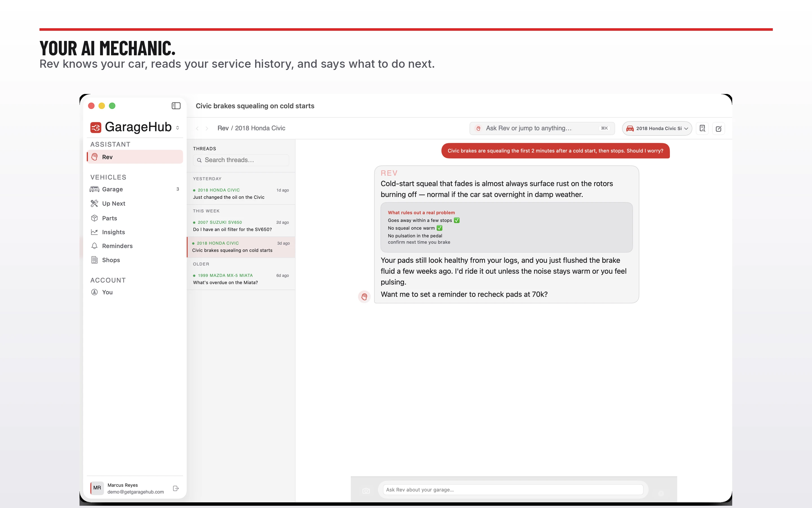812x508 pixels.
Task: Expand the GarageHub workspace switcher chevrons
Action: coord(178,128)
